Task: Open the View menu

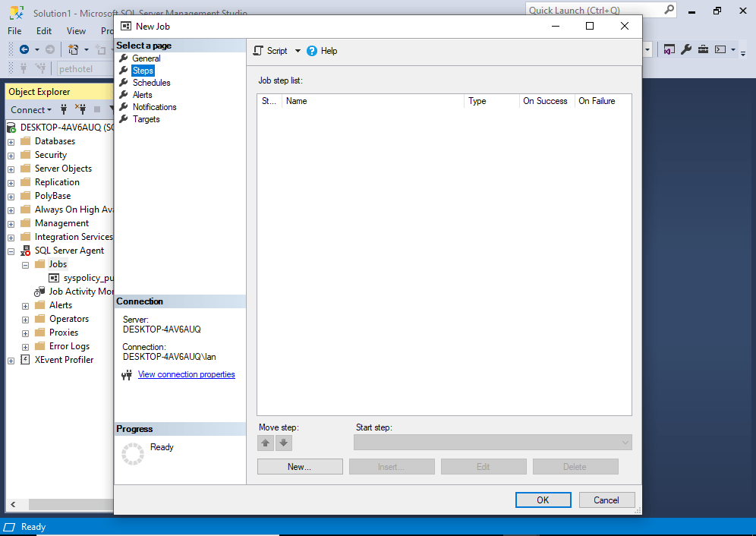Action: (x=75, y=31)
